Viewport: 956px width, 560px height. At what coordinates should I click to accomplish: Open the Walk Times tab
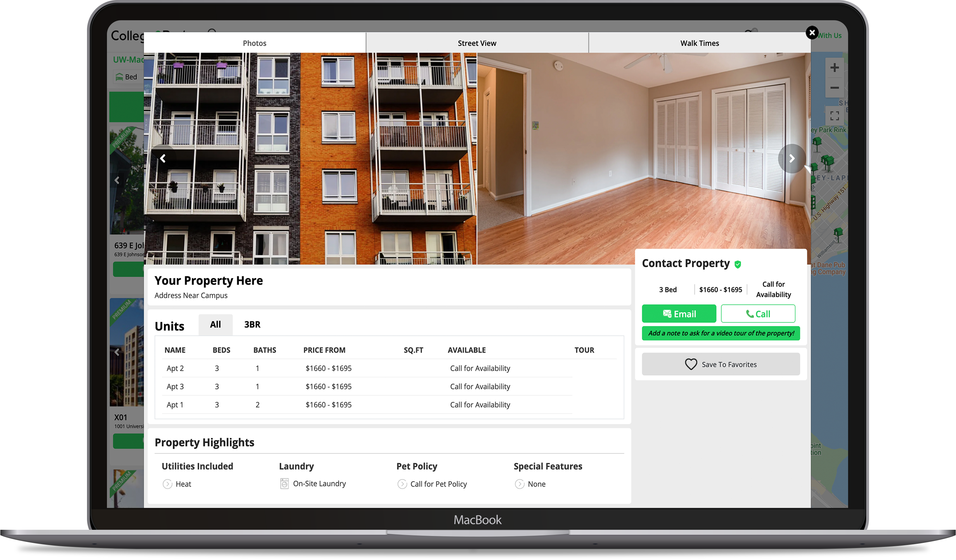click(699, 43)
